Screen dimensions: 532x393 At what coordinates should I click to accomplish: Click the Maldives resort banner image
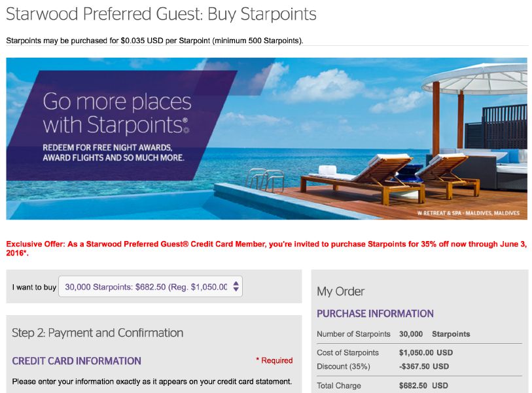click(x=393, y=138)
